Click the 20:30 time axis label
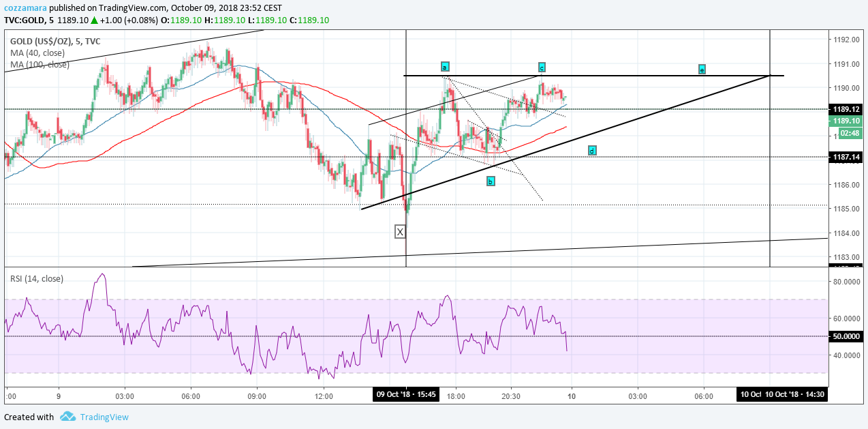Viewport: 868px width, 429px height. coord(510,396)
